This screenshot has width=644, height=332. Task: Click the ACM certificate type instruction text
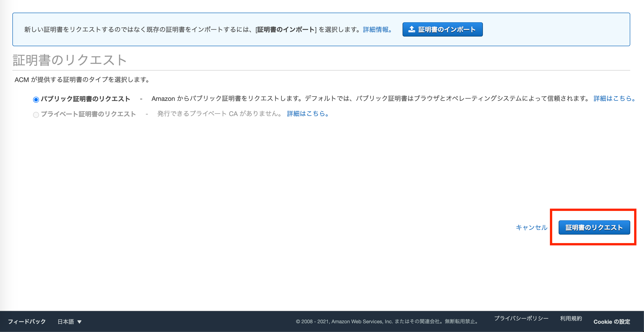tap(82, 80)
